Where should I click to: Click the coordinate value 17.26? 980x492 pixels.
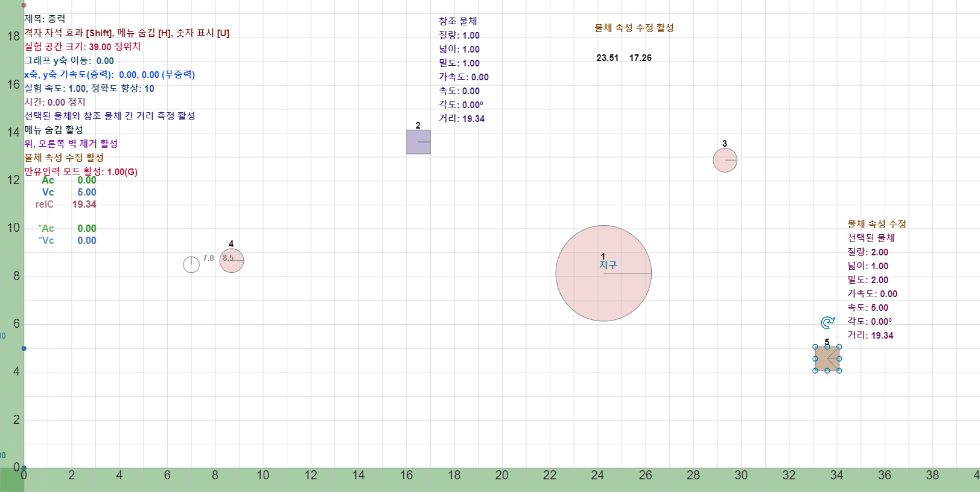coord(640,58)
